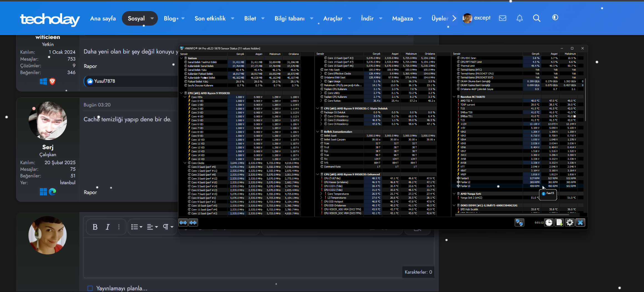Open the Bilgi tabanı dropdown arrow
The image size is (644, 292).
coord(312,19)
